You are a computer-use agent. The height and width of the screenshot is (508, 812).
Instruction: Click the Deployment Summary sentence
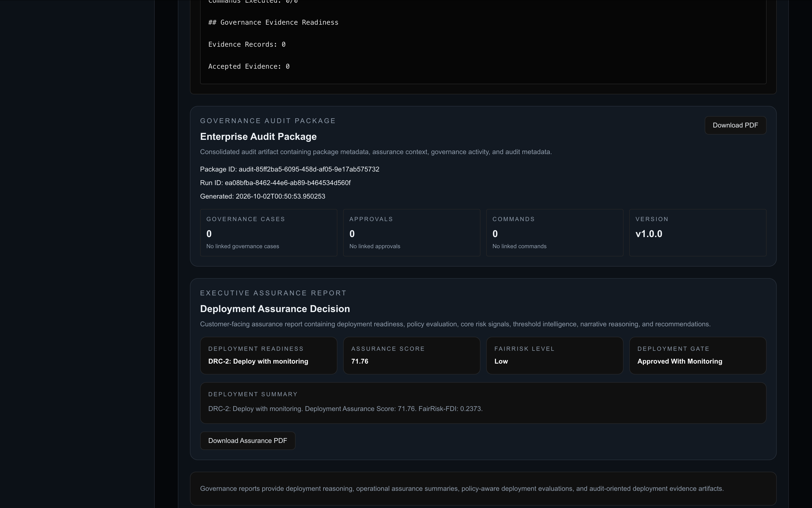tap(345, 409)
